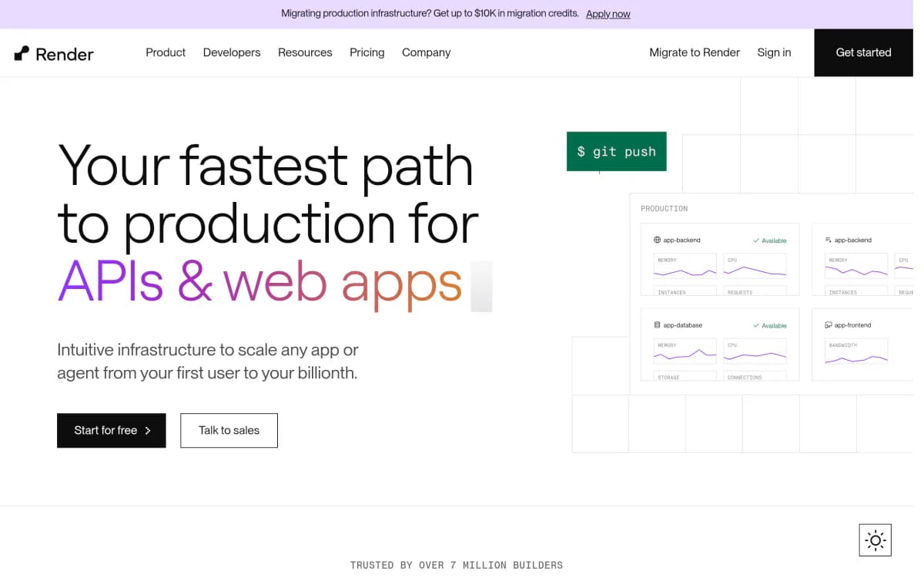Click the 'Intuitive infrastructure to scale' paragraph
This screenshot has height=578, width=924.
(208, 361)
